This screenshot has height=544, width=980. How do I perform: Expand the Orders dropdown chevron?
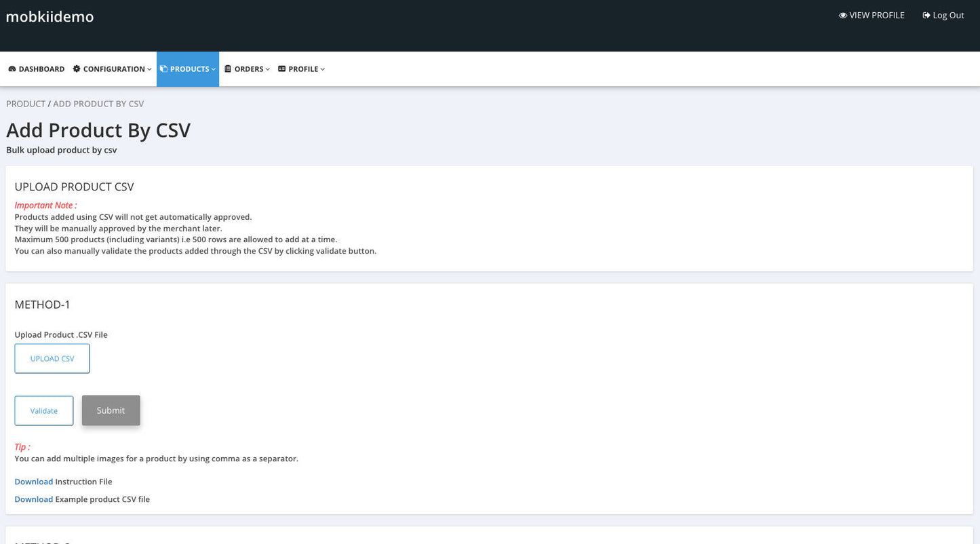click(268, 69)
